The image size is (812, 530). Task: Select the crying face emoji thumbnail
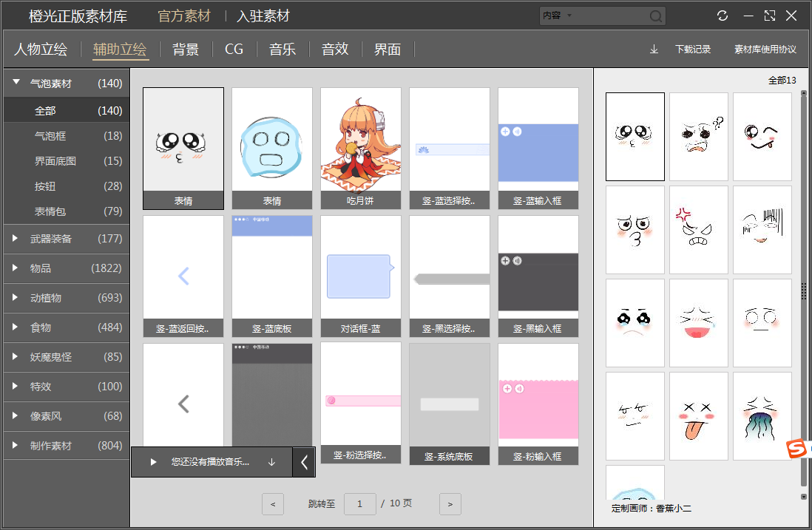[635, 322]
